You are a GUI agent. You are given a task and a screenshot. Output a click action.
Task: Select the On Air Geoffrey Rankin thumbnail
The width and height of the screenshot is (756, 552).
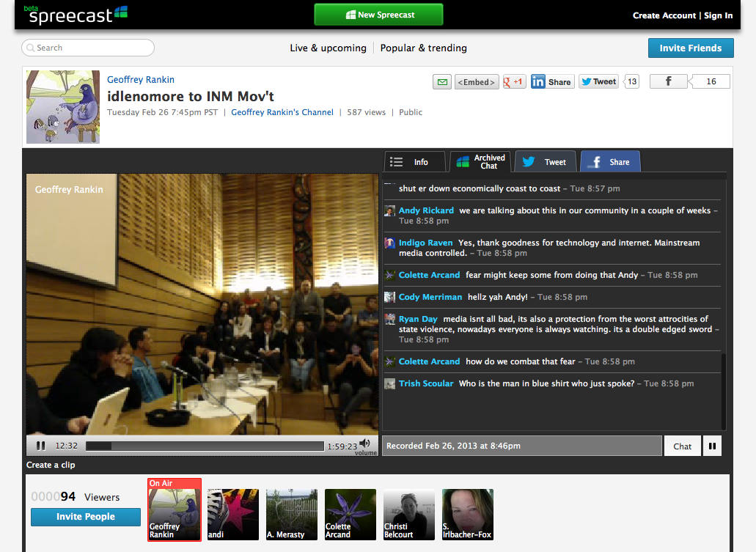point(174,510)
